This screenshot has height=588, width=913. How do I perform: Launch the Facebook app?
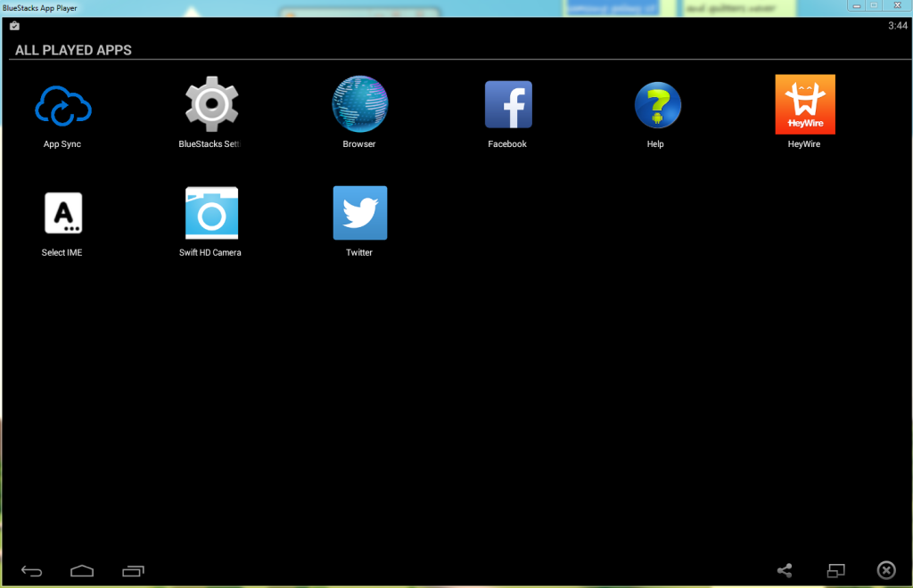click(508, 104)
